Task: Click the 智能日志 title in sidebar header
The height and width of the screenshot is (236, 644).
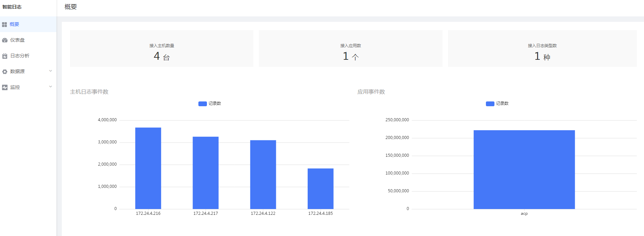Action: coord(12,7)
